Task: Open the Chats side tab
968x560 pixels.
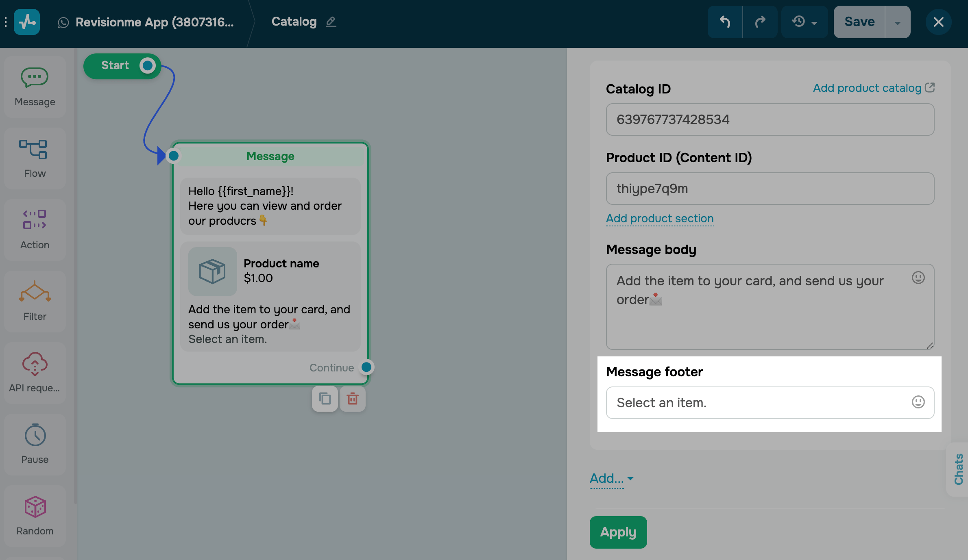Action: point(958,469)
